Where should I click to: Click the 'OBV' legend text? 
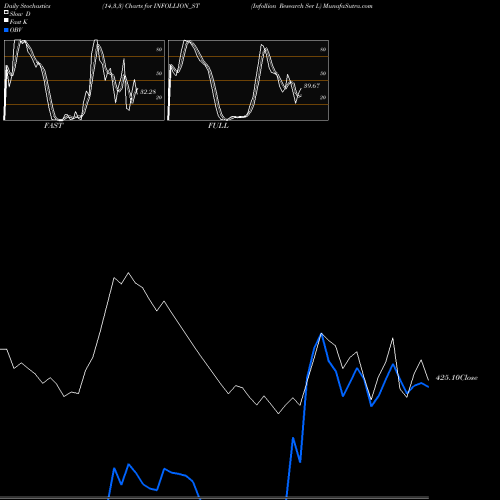pos(16,30)
